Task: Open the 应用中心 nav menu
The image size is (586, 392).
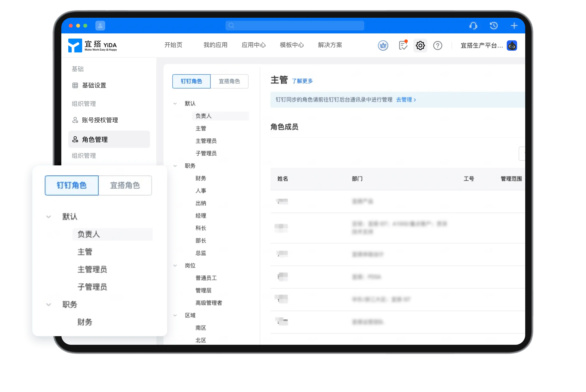Action: 253,45
